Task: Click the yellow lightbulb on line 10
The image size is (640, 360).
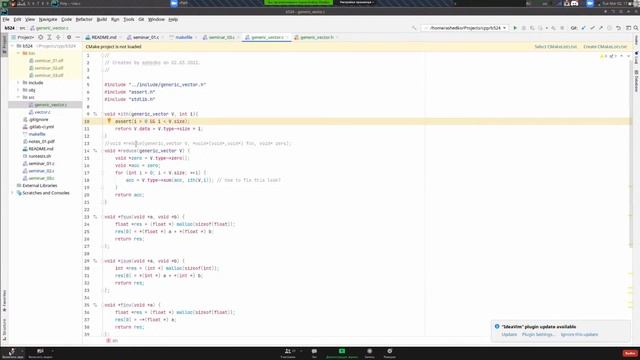Action: click(x=109, y=121)
